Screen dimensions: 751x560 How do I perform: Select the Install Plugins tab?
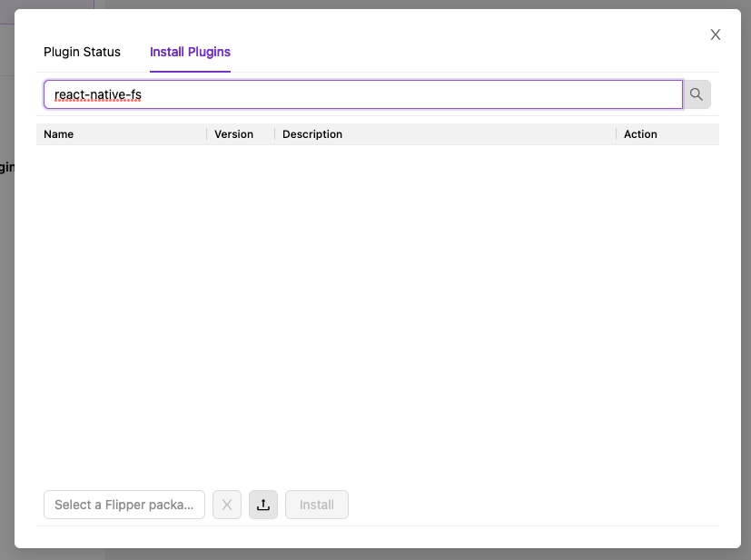point(190,52)
